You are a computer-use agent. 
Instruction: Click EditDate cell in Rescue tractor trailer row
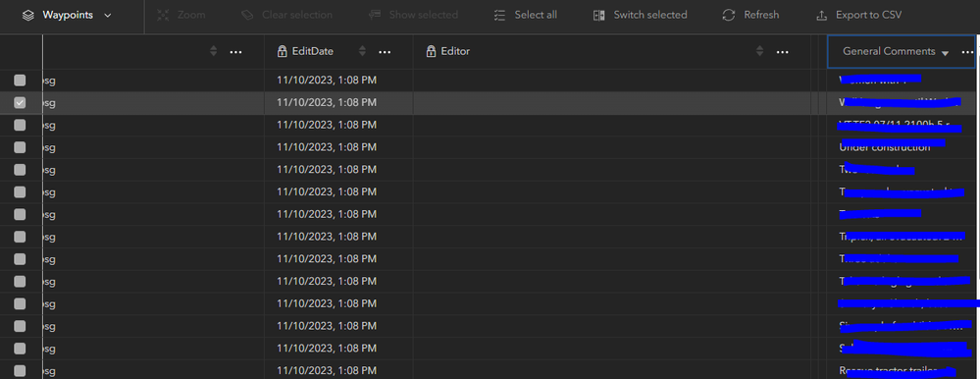[x=338, y=370]
